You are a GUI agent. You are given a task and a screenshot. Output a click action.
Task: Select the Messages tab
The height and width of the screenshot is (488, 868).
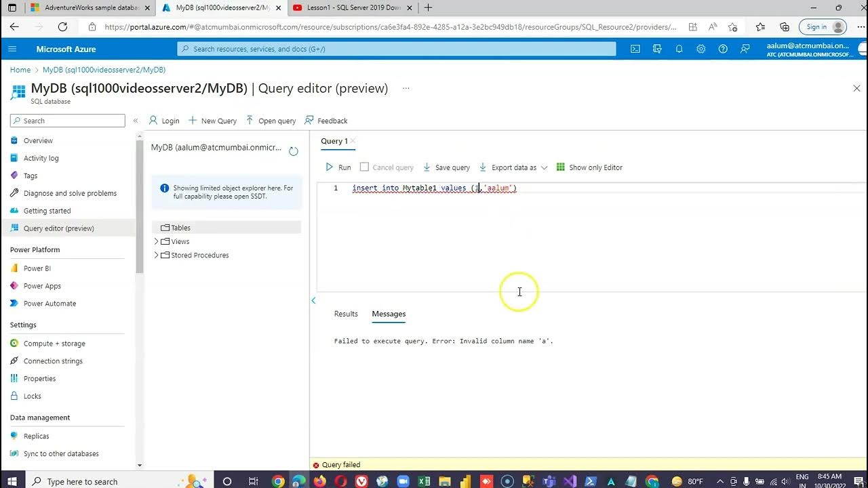point(389,314)
